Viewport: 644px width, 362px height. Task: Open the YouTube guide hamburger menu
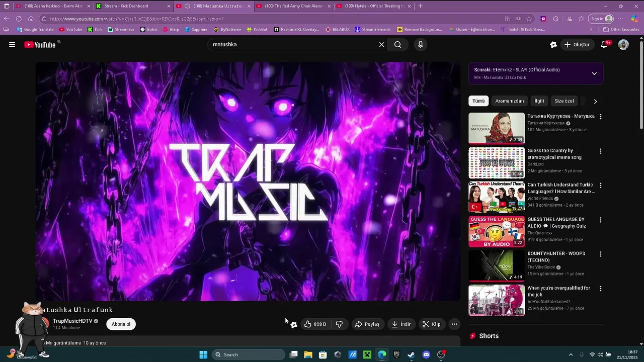click(12, 45)
